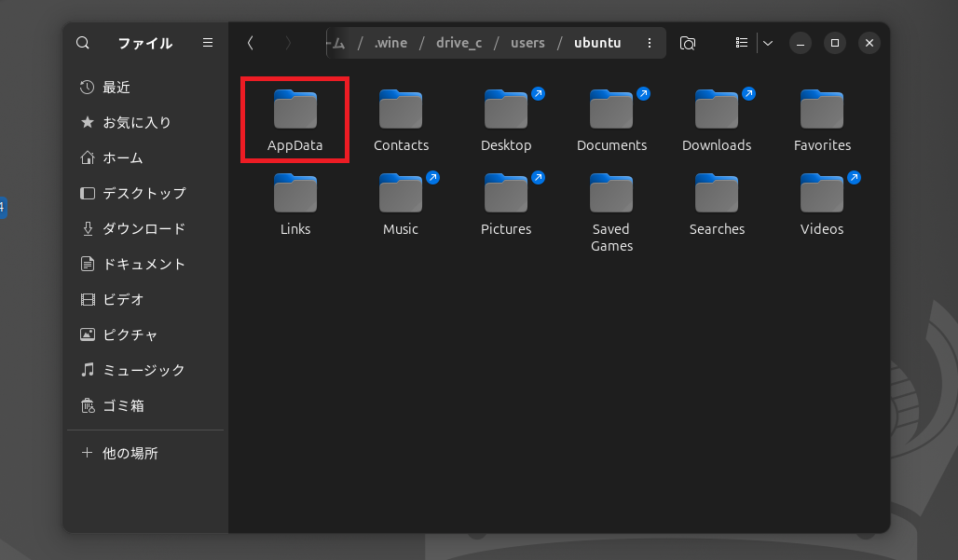Navigate to drive_c in path bar
Viewport: 958px width, 560px height.
(458, 43)
